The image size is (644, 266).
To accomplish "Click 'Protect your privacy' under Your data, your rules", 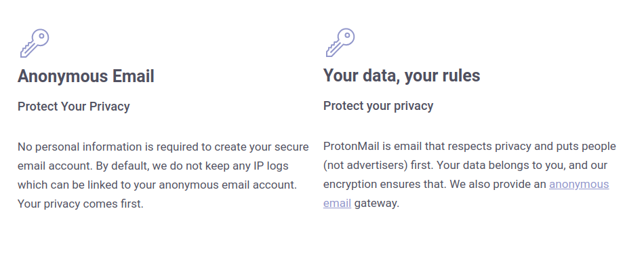I will pyautogui.click(x=378, y=106).
